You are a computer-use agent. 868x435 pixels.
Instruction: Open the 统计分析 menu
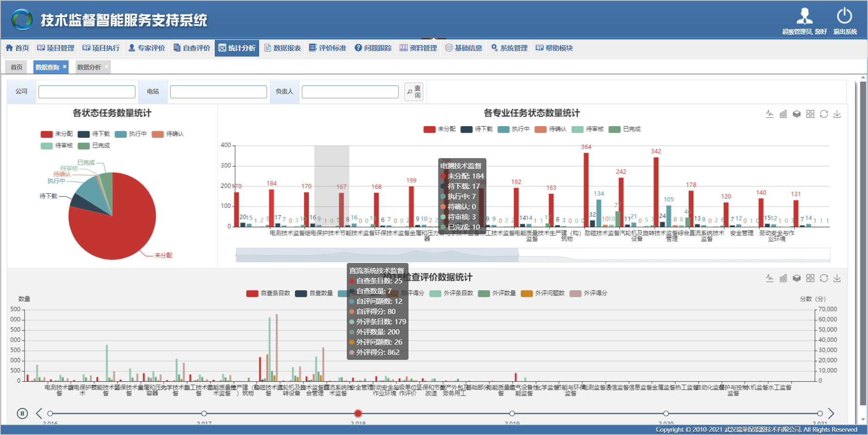click(x=237, y=48)
